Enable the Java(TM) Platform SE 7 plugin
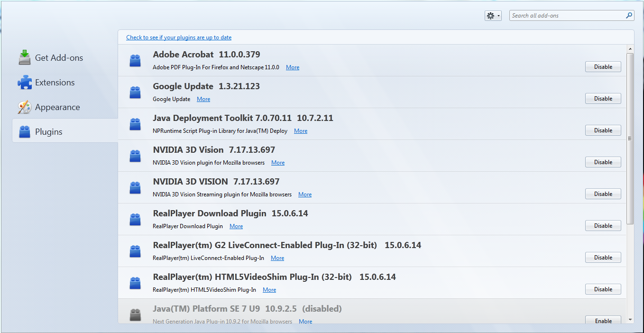 coord(603,321)
